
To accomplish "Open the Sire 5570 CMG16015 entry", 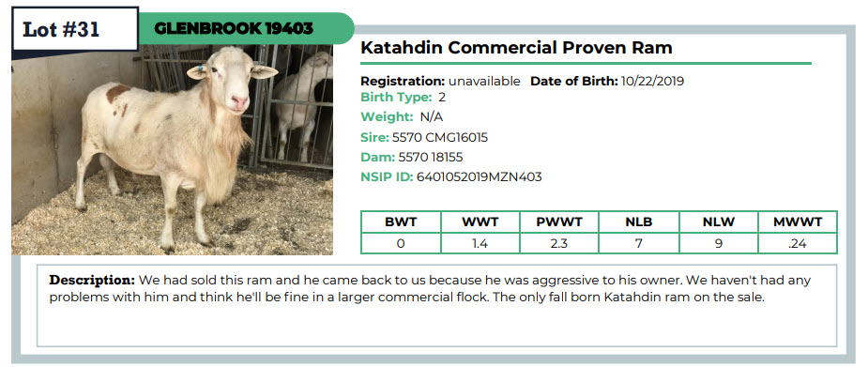I will [x=424, y=137].
